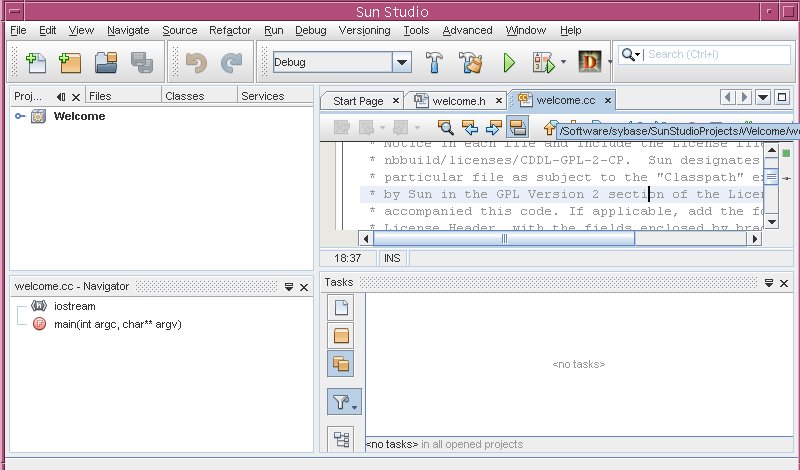Open the Debug icon's dropdown arrow
Screen dimensions: 800x470
click(x=563, y=62)
